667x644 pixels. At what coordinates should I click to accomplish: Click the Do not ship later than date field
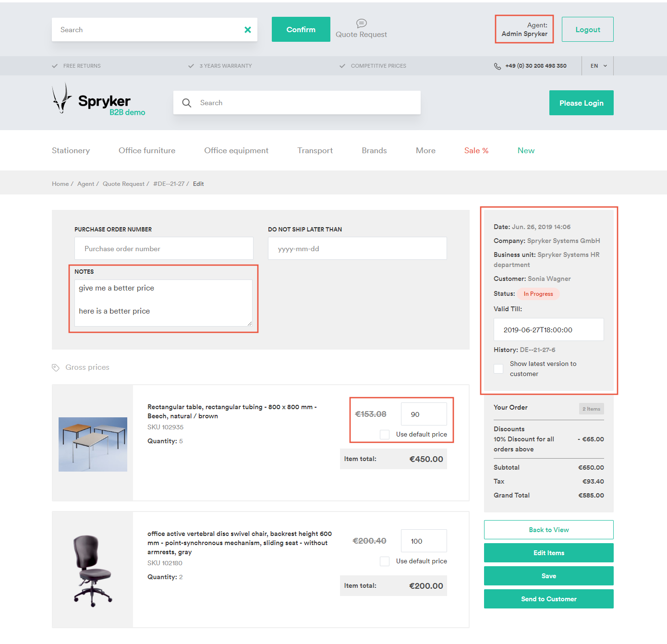pos(357,248)
